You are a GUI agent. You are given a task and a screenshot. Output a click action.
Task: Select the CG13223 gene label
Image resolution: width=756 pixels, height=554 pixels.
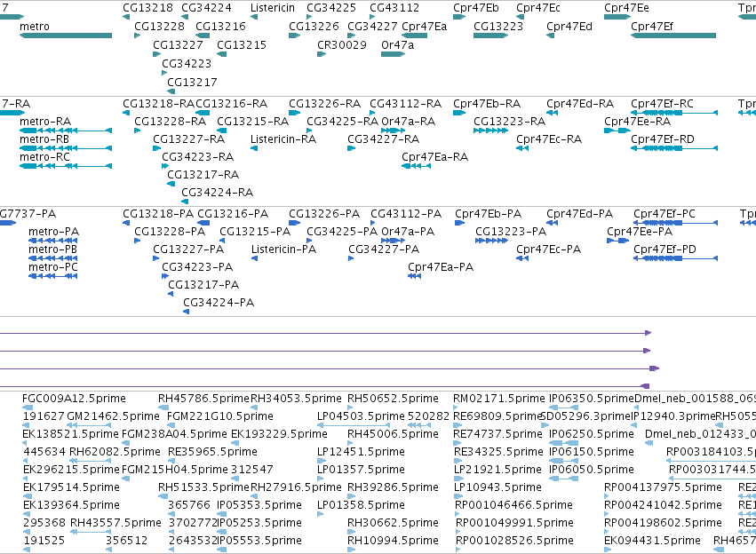point(498,27)
